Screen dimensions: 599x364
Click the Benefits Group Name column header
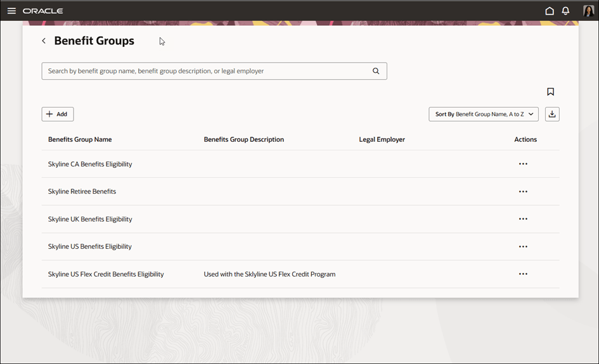pos(80,139)
